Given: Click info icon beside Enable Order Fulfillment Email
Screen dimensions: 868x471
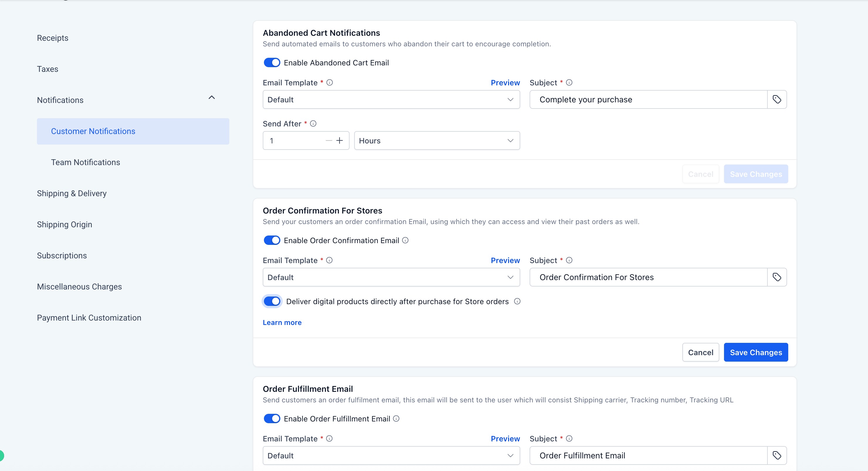Looking at the screenshot, I should point(396,419).
